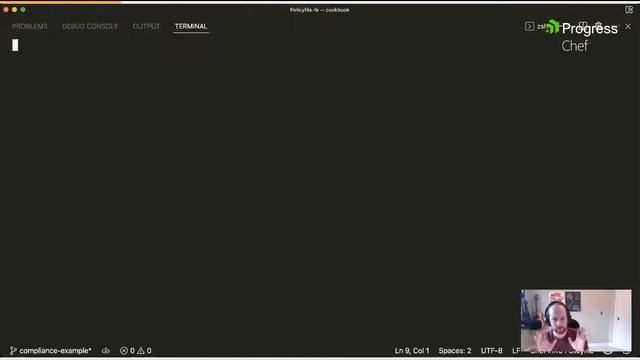Change indentation via Spaces: 2
Image resolution: width=640 pixels, height=360 pixels.
pos(455,351)
